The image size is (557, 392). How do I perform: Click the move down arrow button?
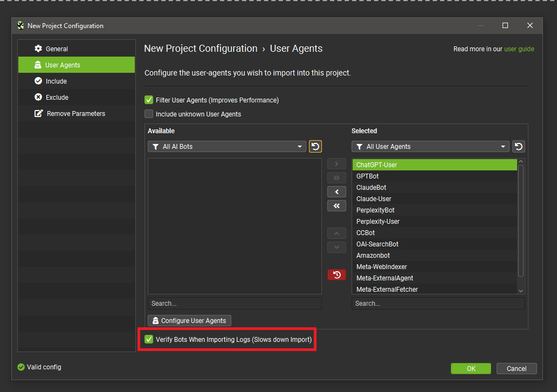point(336,247)
